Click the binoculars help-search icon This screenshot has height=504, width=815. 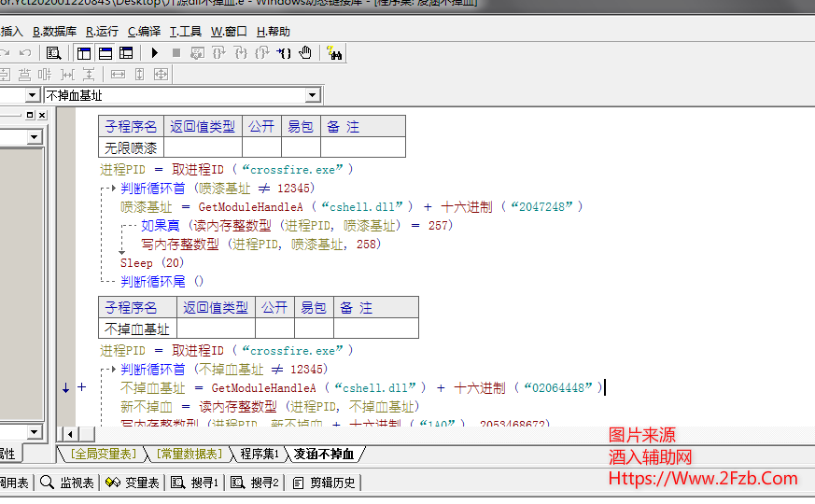[333, 53]
